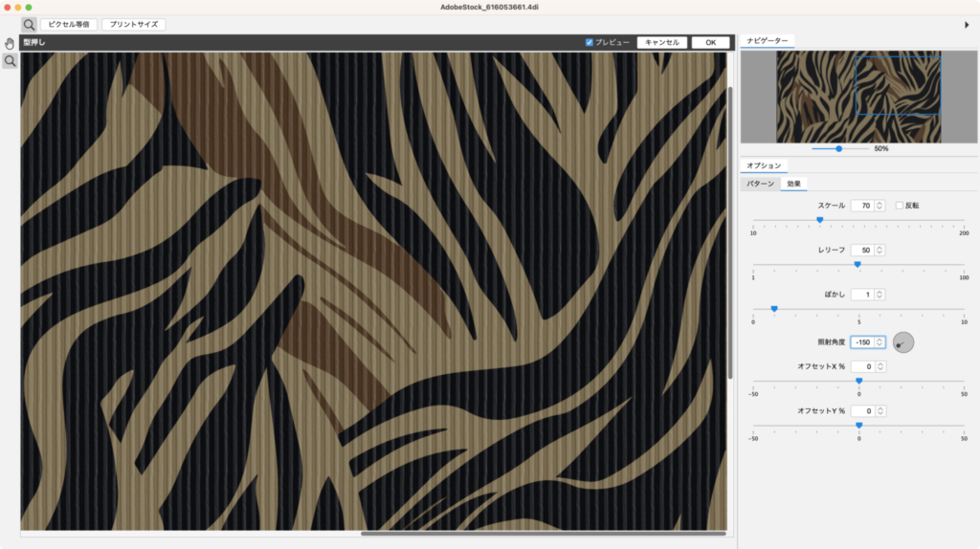Click the panel collapse arrow at top right
Image resolution: width=980 pixels, height=549 pixels.
pyautogui.click(x=968, y=24)
